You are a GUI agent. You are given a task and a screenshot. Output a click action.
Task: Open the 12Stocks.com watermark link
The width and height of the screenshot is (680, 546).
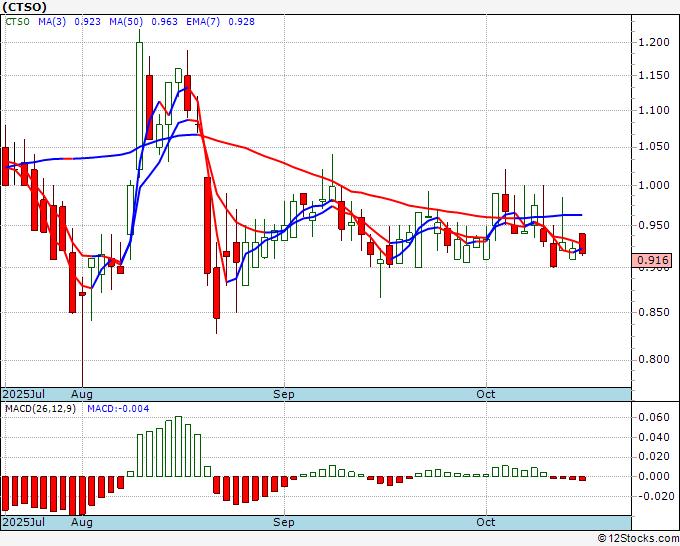pyautogui.click(x=637, y=539)
